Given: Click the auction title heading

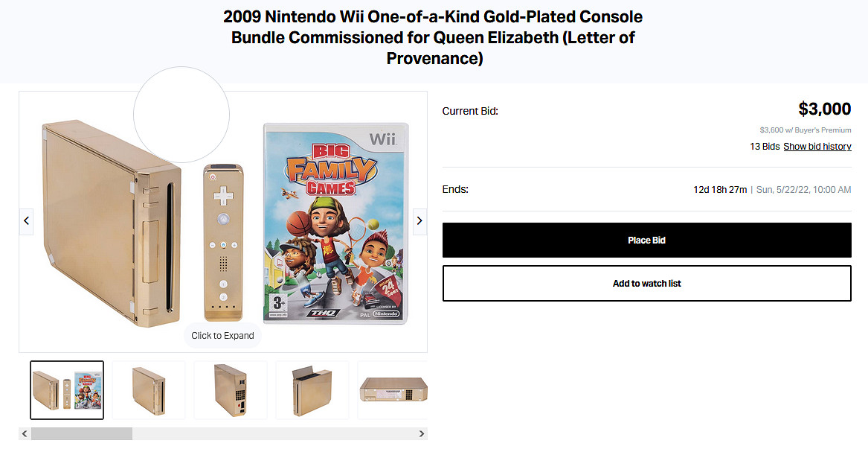Looking at the screenshot, I should click(x=434, y=37).
